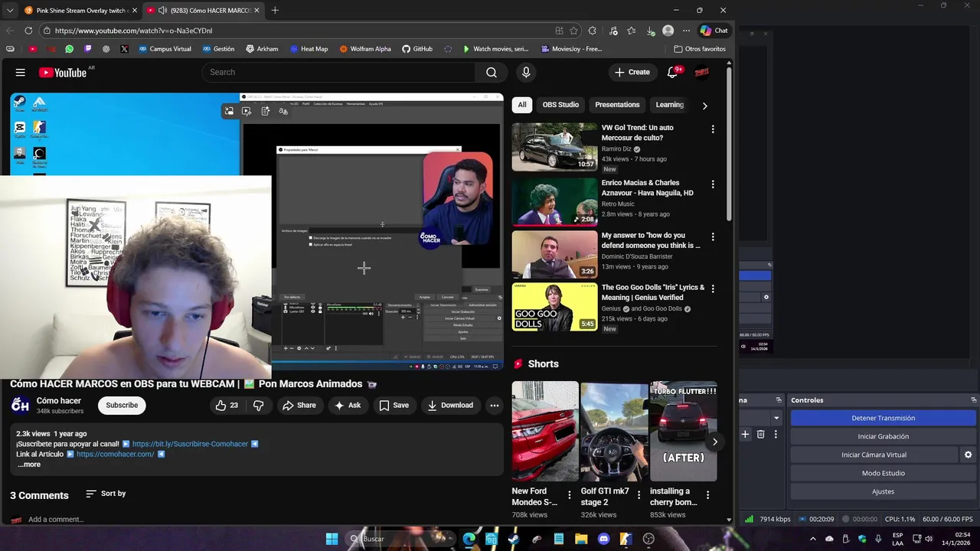Mute the tab via speaker icon

[x=162, y=10]
